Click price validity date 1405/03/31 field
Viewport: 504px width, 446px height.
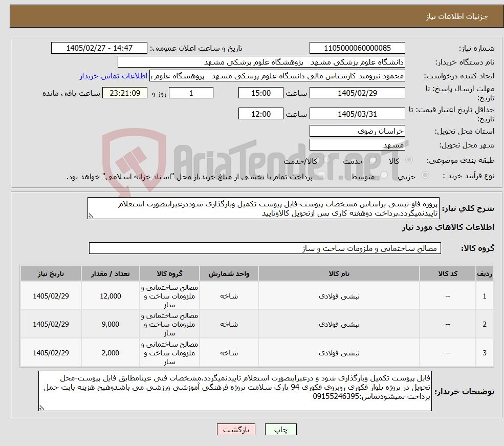click(x=357, y=114)
